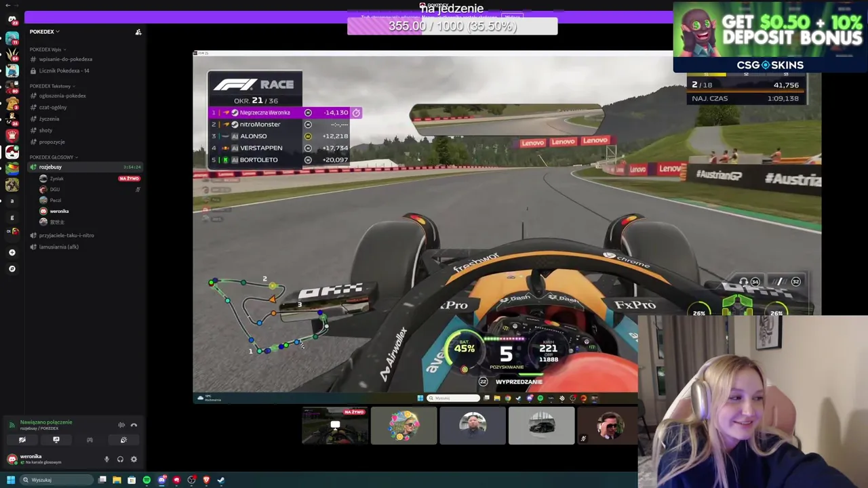Screen dimensions: 868x488
Task: Open the server icon labeled 'a'
Action: point(12,201)
